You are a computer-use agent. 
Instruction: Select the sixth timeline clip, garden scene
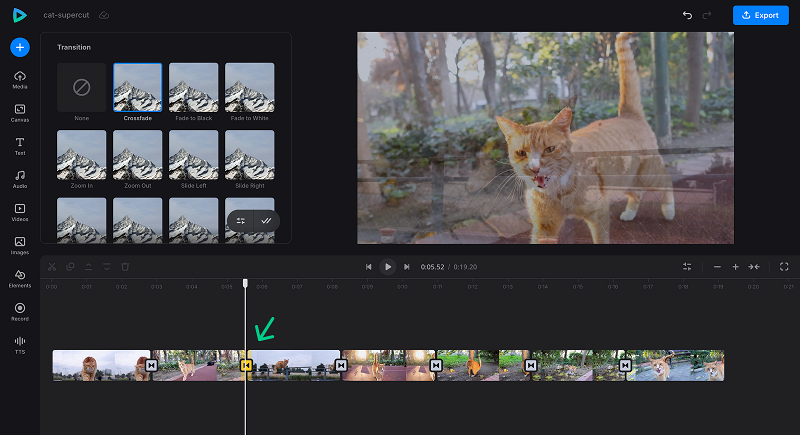pos(578,365)
